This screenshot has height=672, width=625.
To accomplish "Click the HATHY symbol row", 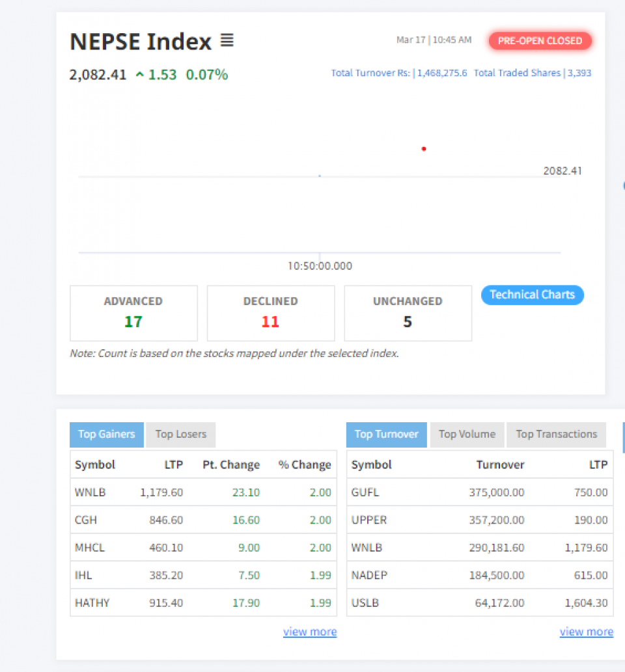I will pyautogui.click(x=92, y=603).
